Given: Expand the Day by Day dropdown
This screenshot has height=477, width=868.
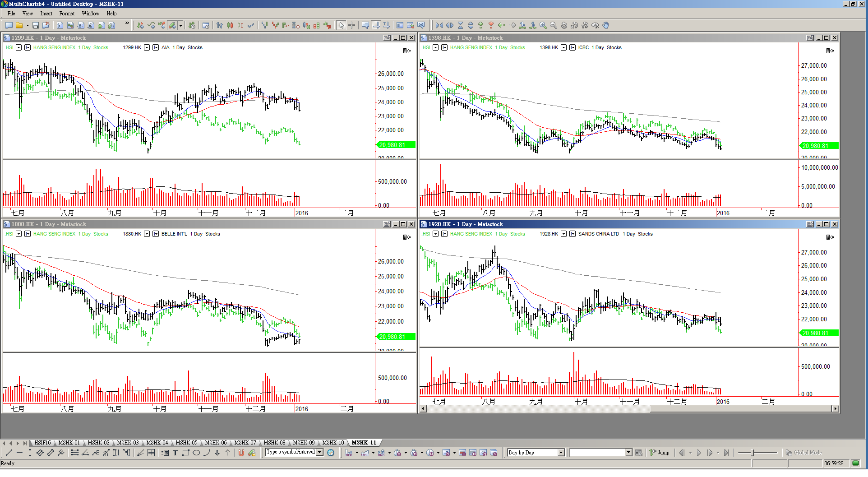Looking at the screenshot, I should click(561, 453).
